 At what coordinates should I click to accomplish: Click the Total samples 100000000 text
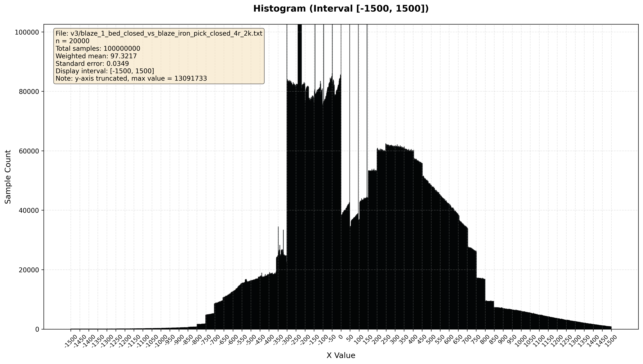(x=98, y=49)
